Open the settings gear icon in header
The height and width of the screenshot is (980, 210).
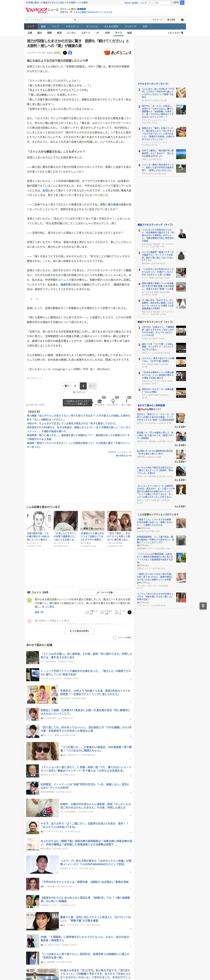182,19
